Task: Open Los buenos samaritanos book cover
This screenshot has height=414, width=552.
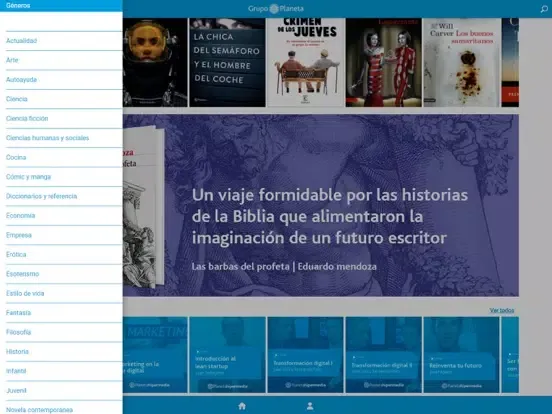Action: click(x=462, y=62)
